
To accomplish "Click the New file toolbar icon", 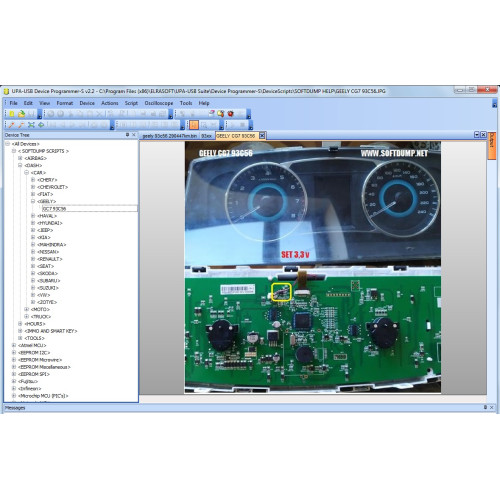I will 12,114.
